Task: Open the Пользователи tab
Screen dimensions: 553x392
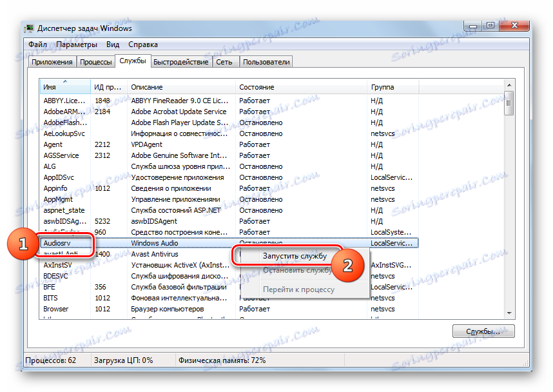Action: click(266, 62)
